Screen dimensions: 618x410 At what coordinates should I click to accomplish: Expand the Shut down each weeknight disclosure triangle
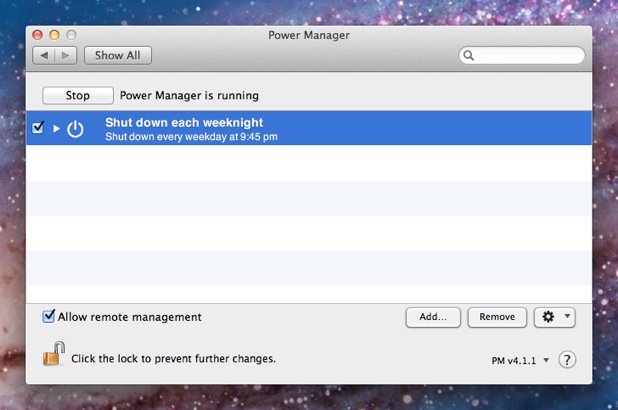coord(56,129)
